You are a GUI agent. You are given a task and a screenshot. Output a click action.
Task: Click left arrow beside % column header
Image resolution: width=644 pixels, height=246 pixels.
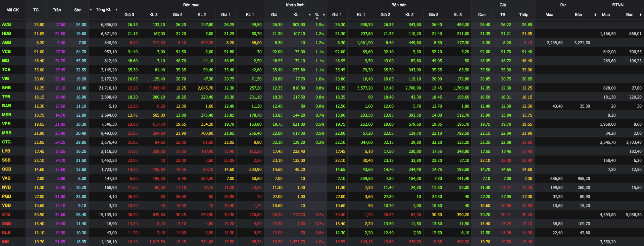[310, 15]
